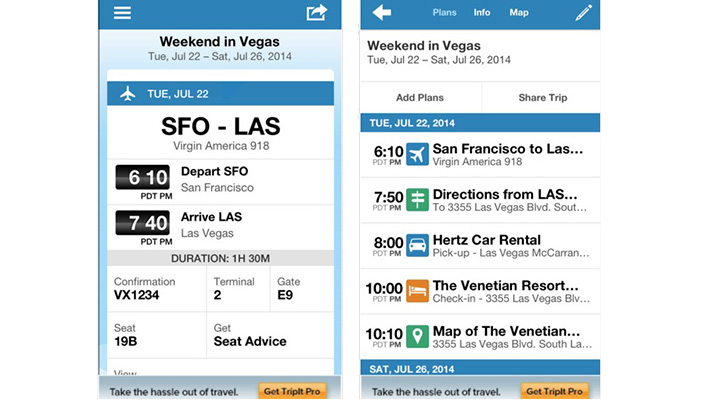Screen dimensions: 711x400
Task: Open The Venetian Resort check-in entry
Action: pos(480,291)
